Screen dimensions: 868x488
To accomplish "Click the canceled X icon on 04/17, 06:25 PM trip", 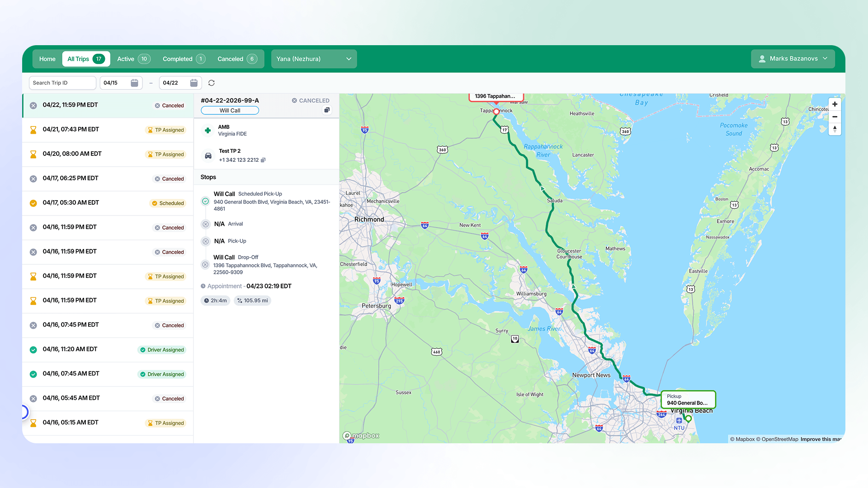I will tap(33, 179).
